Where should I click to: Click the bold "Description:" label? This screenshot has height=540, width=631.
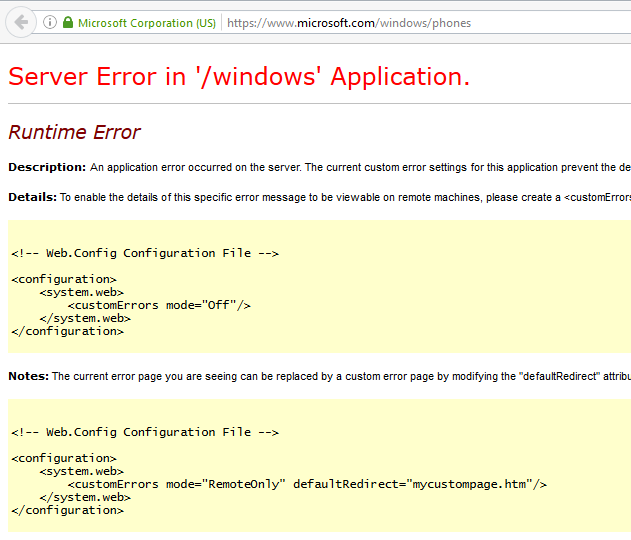[x=47, y=167]
